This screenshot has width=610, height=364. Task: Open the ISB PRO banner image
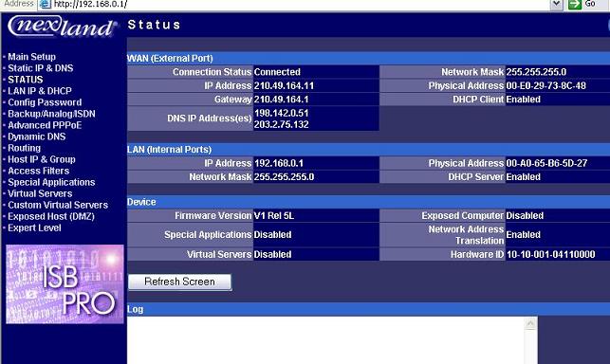coord(65,283)
